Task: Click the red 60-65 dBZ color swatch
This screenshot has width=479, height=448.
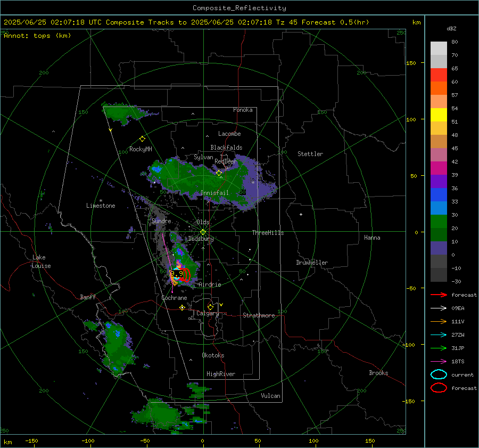Action: click(439, 75)
